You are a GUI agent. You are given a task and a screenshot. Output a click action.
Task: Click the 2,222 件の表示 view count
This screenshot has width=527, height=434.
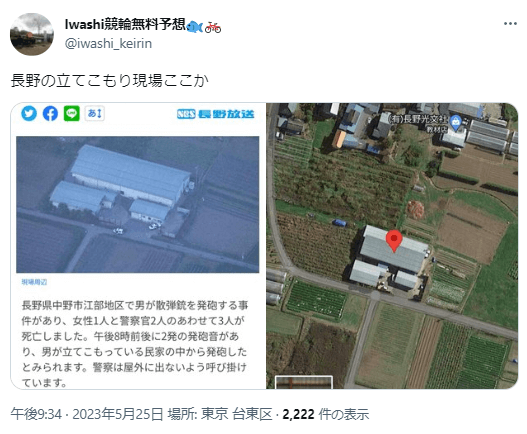coord(325,414)
